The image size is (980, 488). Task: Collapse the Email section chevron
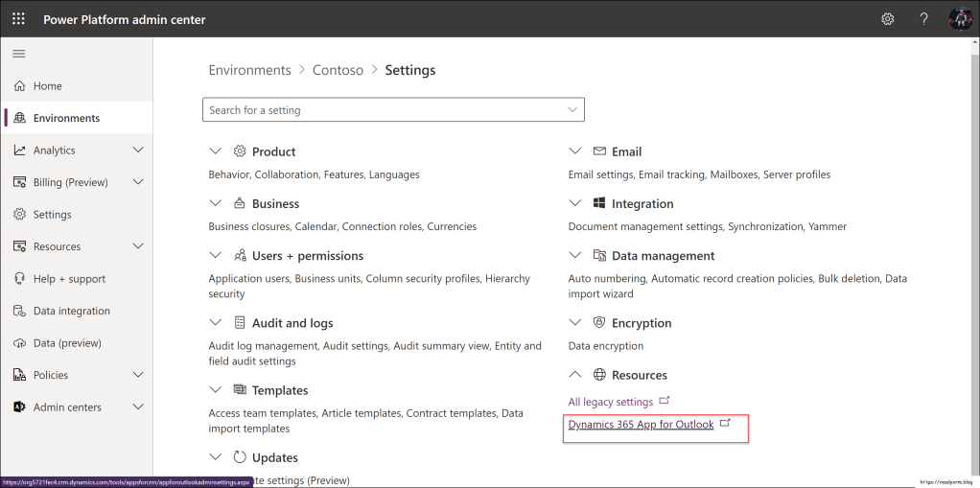click(574, 151)
